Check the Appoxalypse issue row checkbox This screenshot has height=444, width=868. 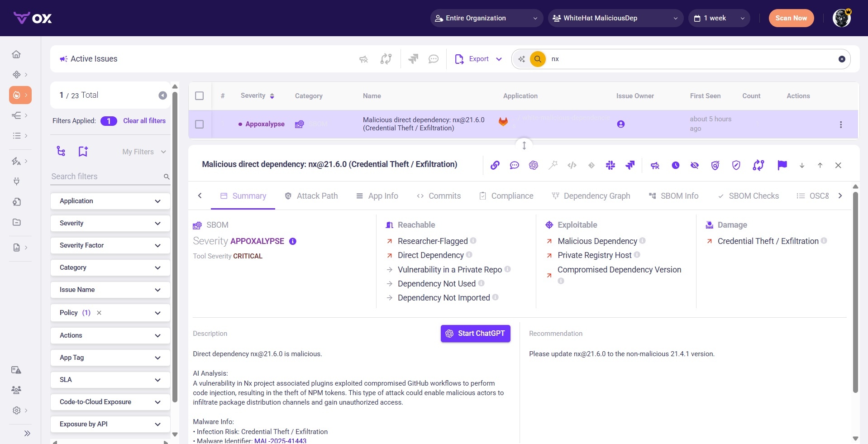(199, 124)
